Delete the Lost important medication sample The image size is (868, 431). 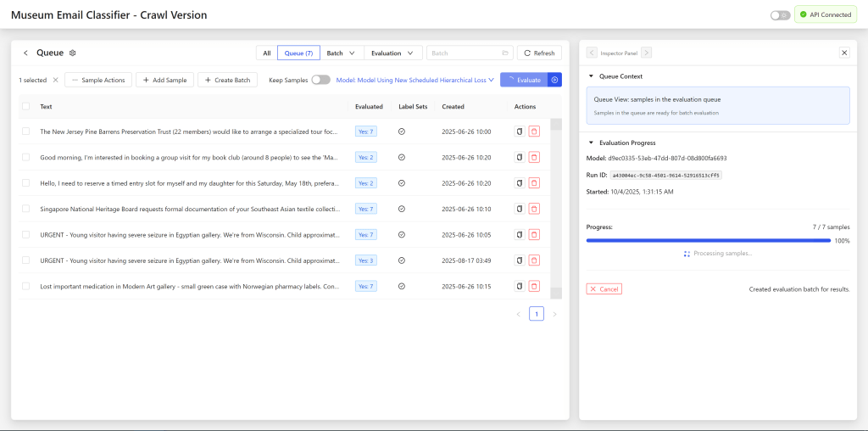coord(534,286)
